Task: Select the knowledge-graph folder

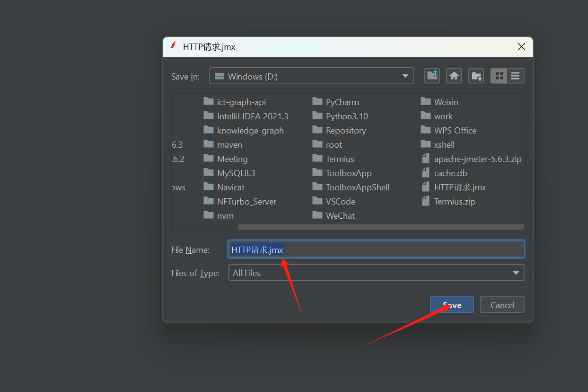Action: point(244,130)
